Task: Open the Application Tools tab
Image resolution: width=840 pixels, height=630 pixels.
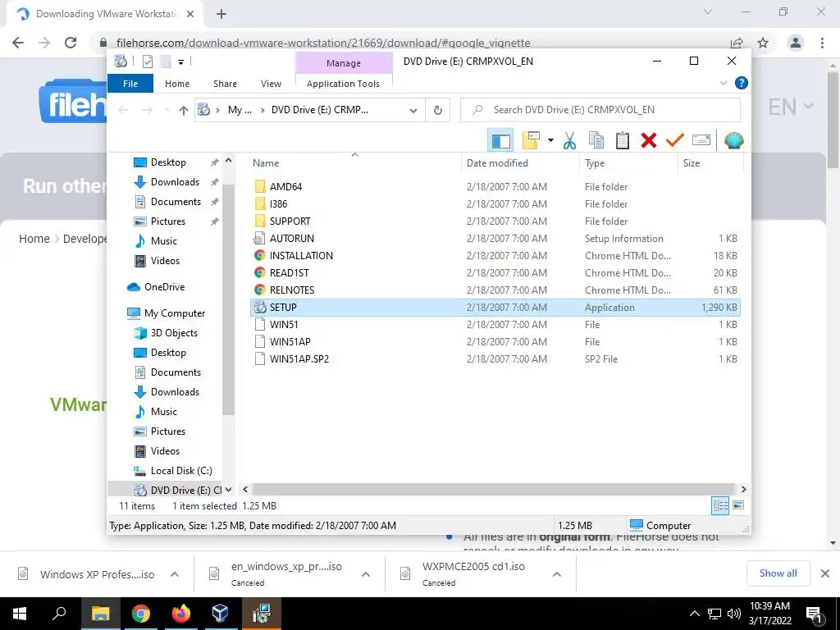Action: pyautogui.click(x=343, y=84)
